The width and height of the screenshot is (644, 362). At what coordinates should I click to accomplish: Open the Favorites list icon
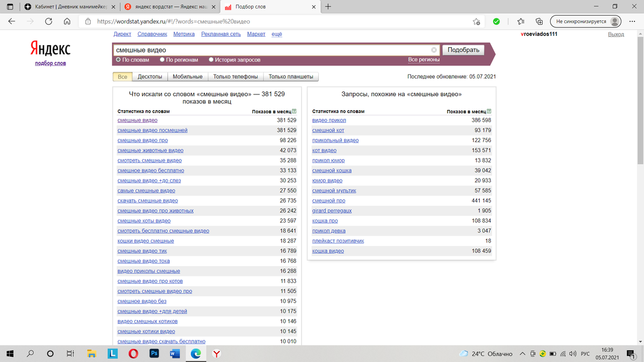[x=521, y=21]
